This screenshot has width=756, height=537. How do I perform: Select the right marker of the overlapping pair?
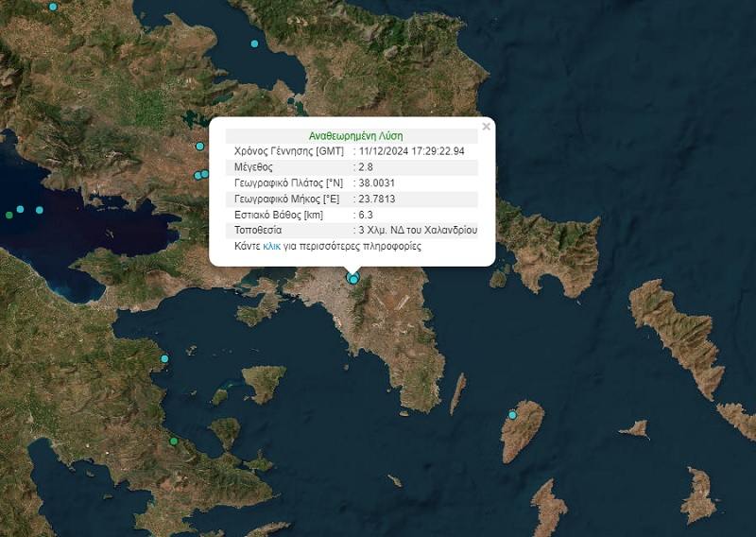(204, 174)
